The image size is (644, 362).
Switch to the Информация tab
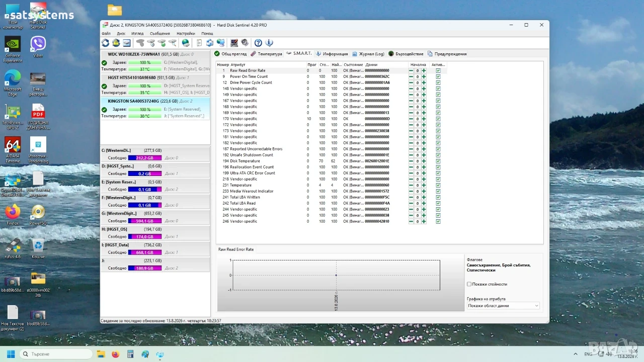pyautogui.click(x=332, y=54)
